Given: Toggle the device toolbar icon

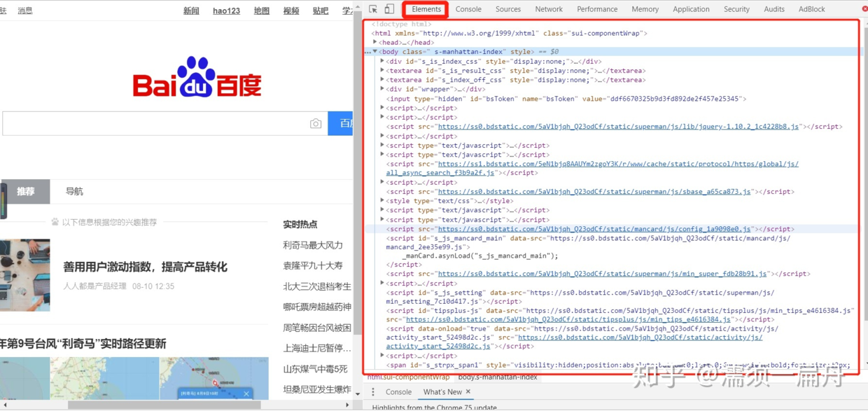Looking at the screenshot, I should click(x=389, y=9).
